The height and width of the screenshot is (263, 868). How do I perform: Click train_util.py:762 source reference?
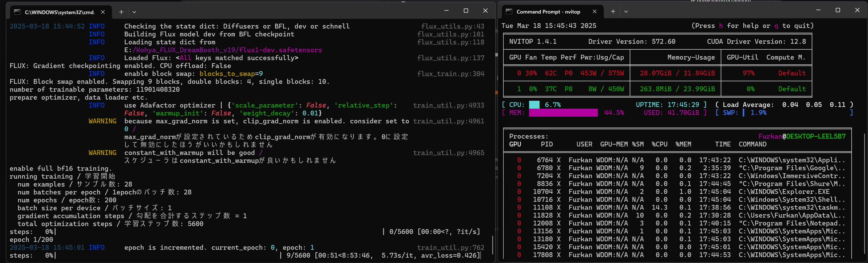pos(451,247)
